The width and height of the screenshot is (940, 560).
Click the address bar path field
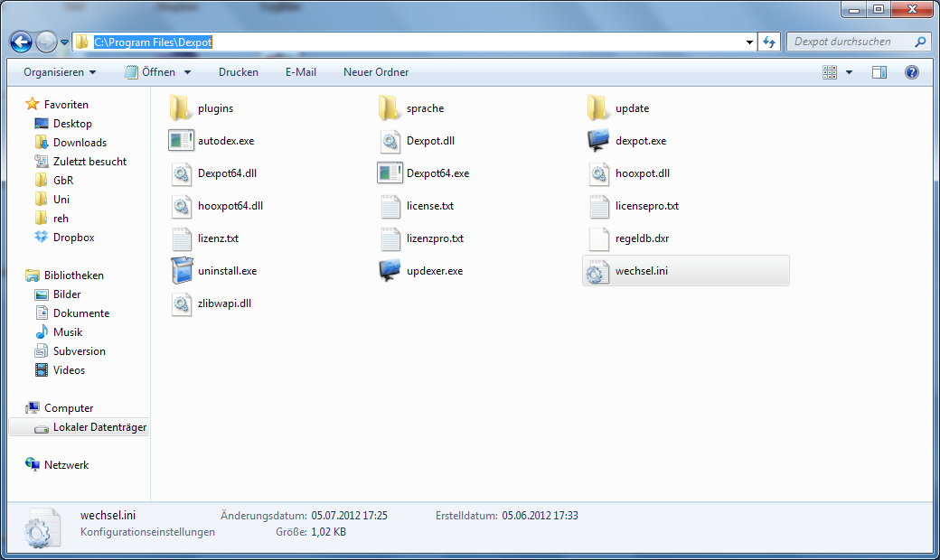pos(414,42)
